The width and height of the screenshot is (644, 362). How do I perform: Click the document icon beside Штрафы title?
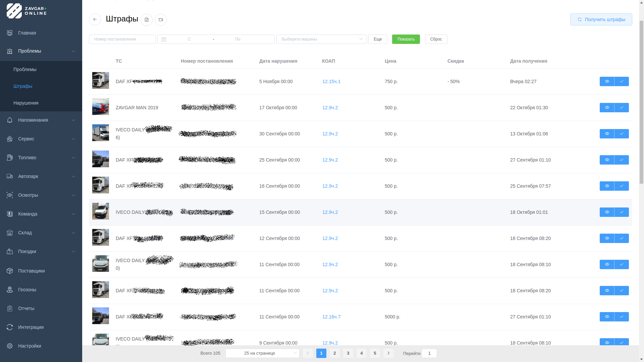pyautogui.click(x=147, y=20)
